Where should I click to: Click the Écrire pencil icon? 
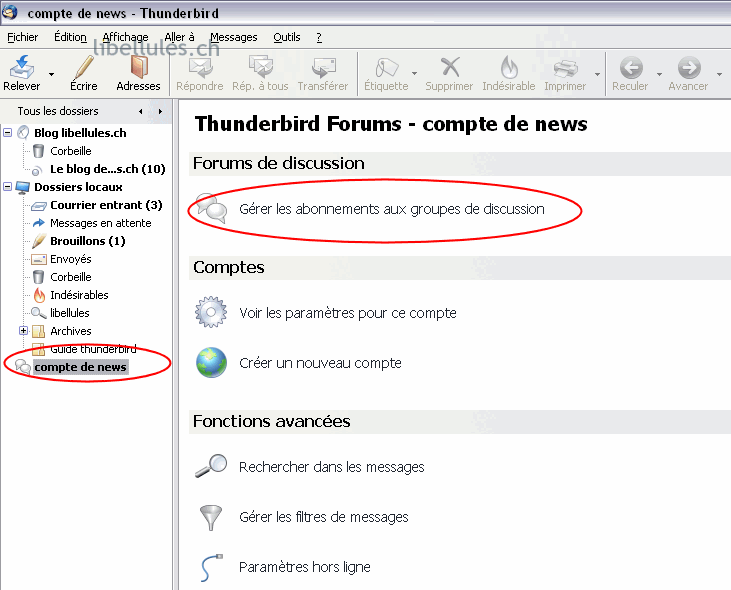coord(84,67)
